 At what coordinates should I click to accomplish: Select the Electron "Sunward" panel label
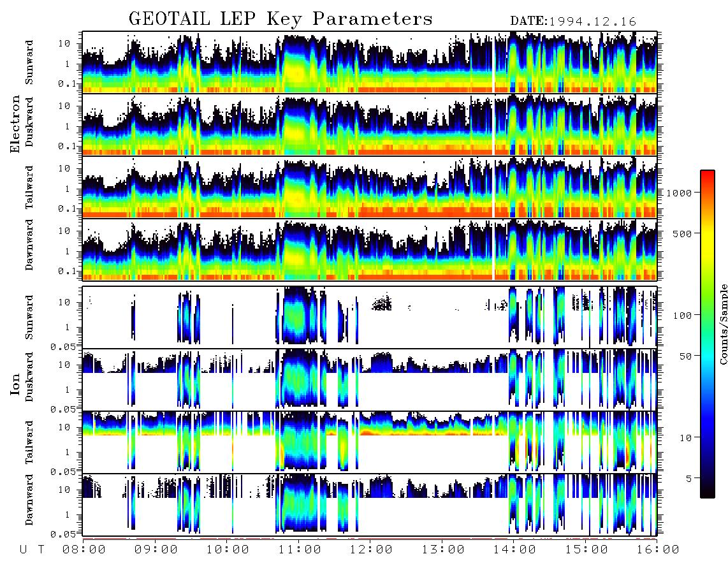(29, 62)
